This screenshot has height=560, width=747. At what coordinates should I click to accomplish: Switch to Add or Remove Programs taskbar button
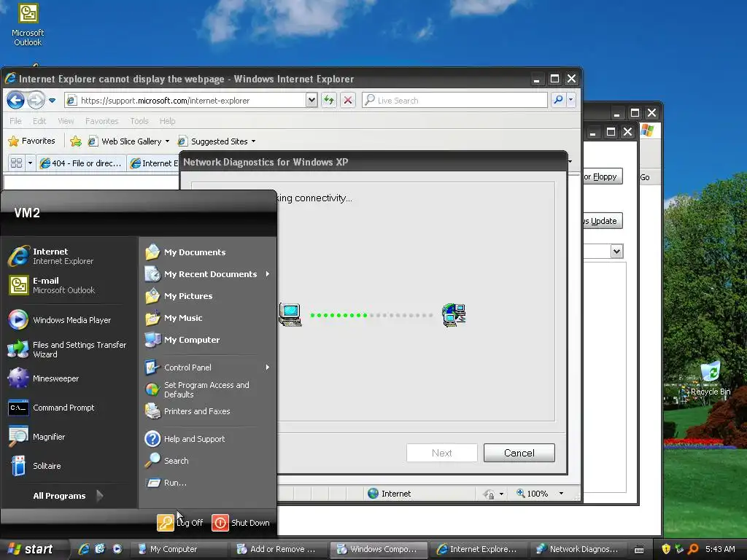pos(278,549)
